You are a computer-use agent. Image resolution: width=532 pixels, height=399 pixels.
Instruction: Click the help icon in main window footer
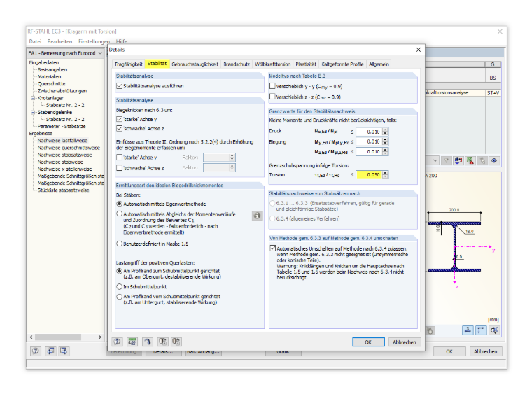pos(36,351)
